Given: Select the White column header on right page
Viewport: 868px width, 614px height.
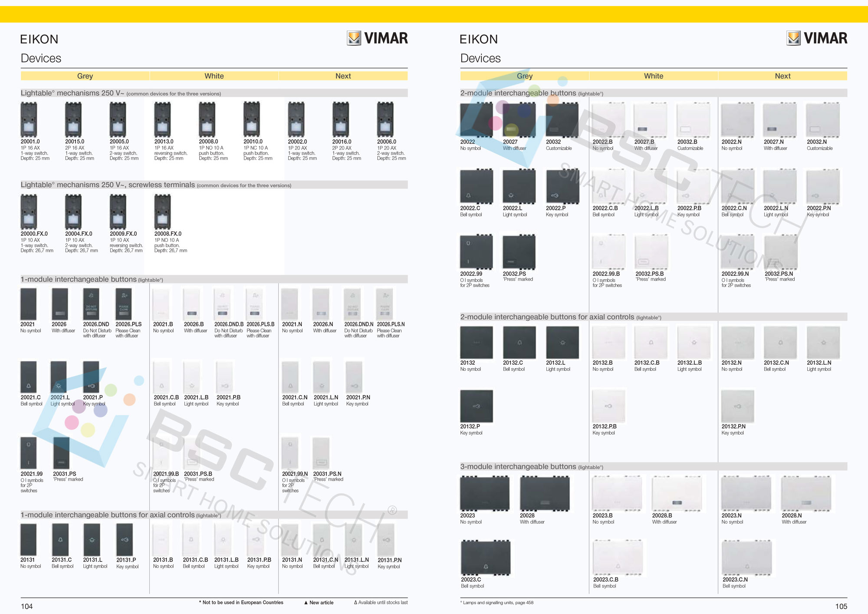Looking at the screenshot, I should coord(653,76).
